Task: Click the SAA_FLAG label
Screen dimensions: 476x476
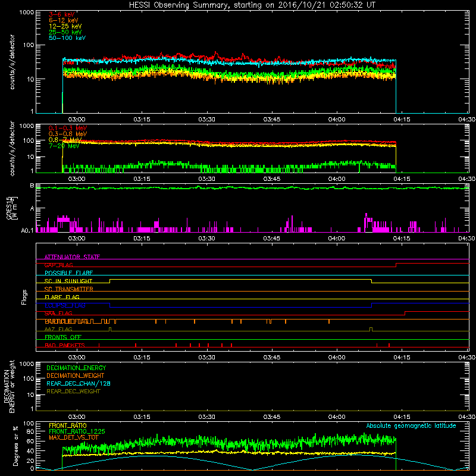Action: 58,314
